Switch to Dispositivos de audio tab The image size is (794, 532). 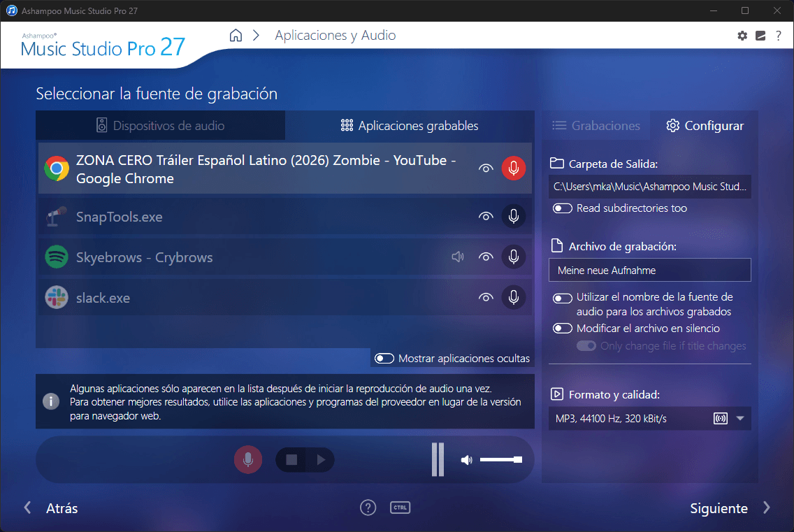click(161, 125)
